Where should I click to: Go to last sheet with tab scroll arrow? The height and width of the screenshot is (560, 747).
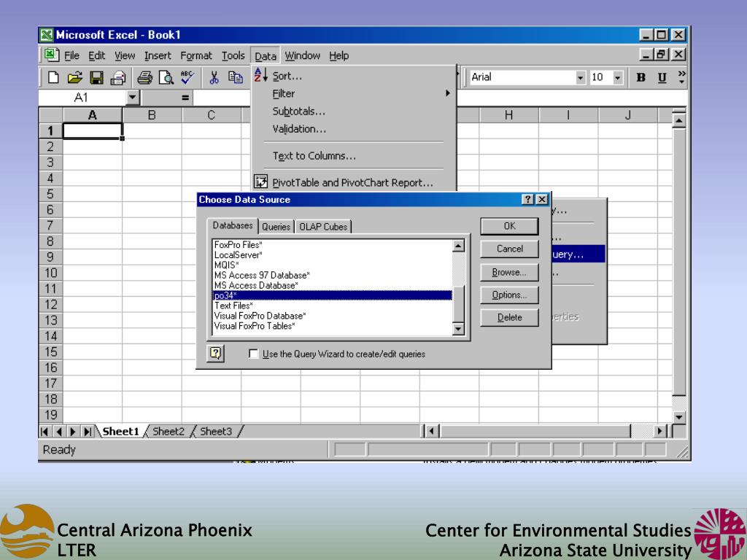pos(88,432)
